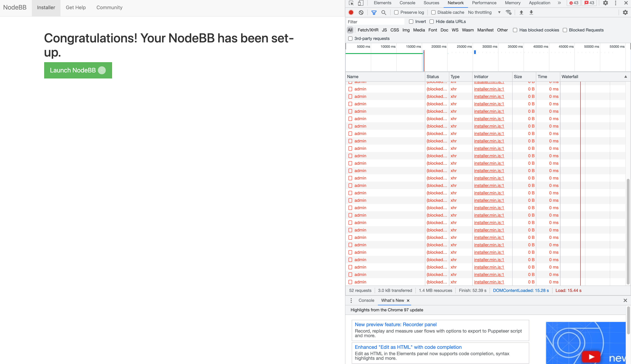Stop recording the network log

click(x=351, y=12)
